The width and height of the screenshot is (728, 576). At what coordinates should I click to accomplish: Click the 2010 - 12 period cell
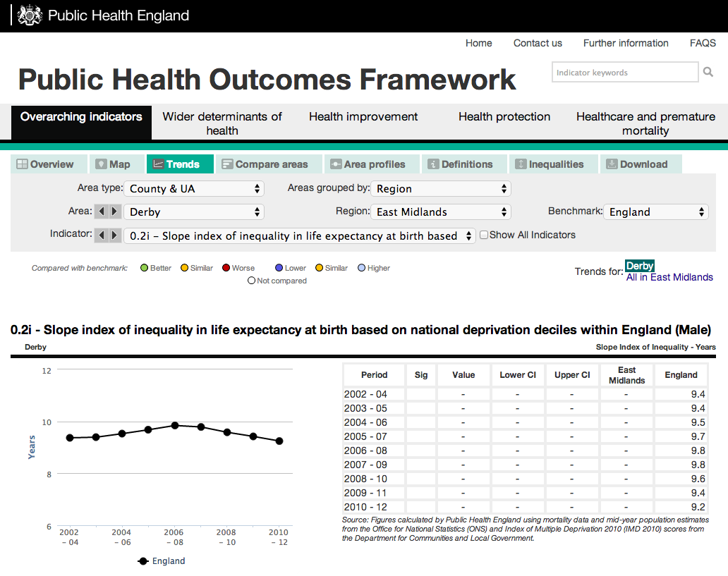pyautogui.click(x=374, y=507)
